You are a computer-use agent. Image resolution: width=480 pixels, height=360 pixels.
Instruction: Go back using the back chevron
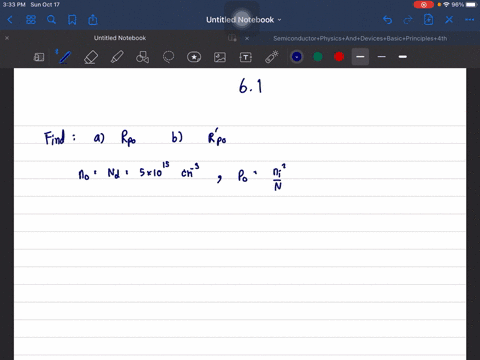[10, 20]
